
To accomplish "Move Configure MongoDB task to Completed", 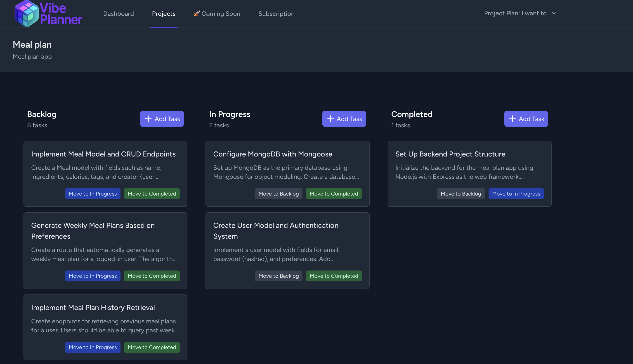I will [x=334, y=194].
